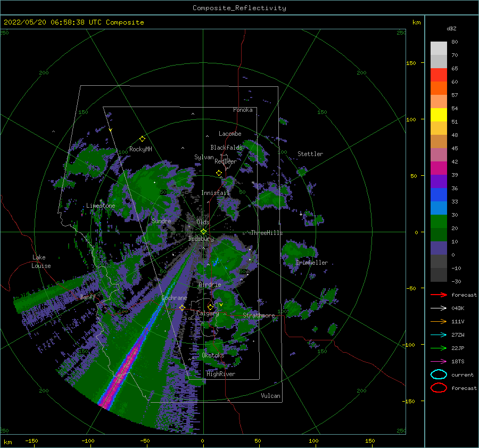The image size is (479, 448).
Task: Click 150 at top of right axis
Action: (x=411, y=63)
